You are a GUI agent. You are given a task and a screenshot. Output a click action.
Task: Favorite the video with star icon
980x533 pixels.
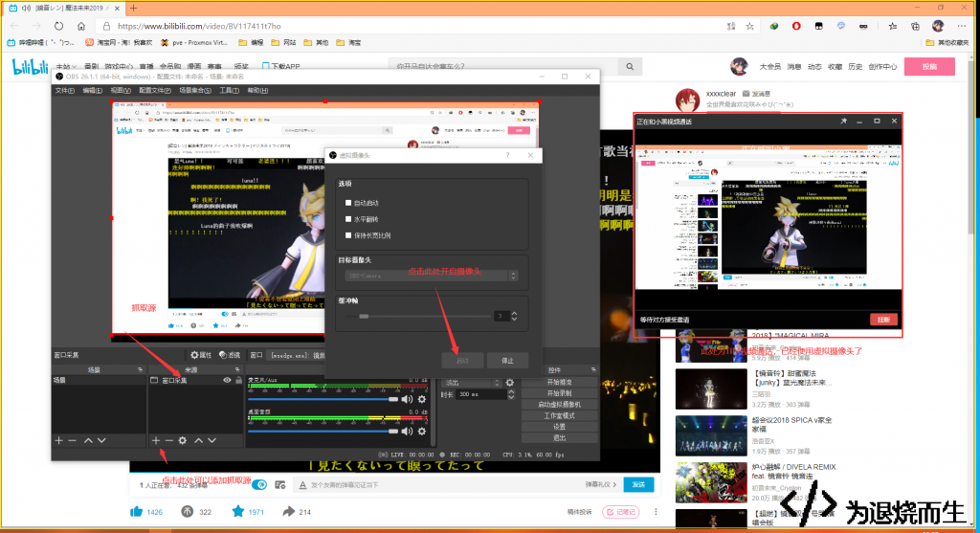click(238, 512)
